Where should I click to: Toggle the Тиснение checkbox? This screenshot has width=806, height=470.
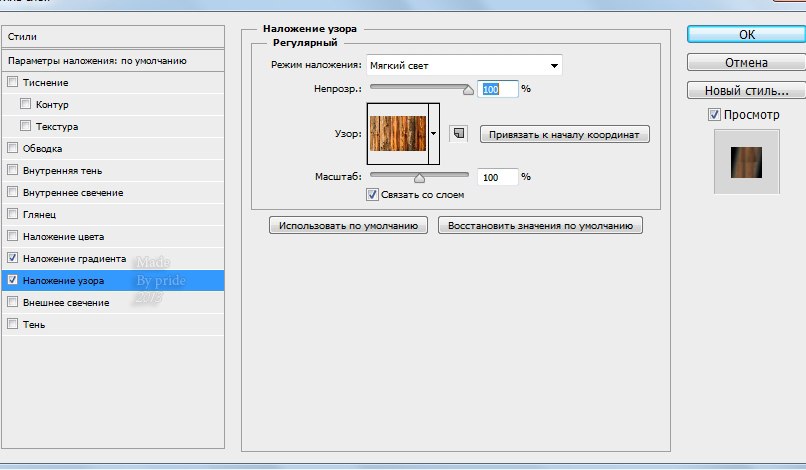tap(13, 83)
